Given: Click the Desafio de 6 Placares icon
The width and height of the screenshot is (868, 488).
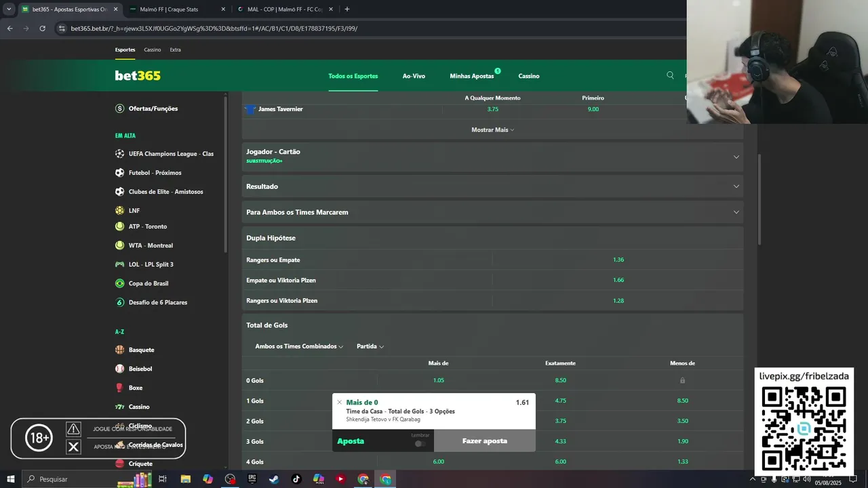Looking at the screenshot, I should pos(120,302).
